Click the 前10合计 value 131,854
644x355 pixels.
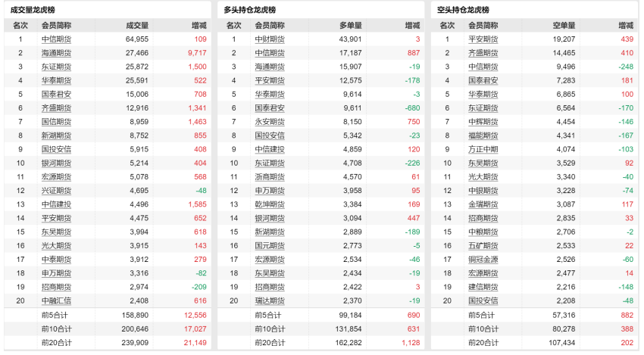[349, 329]
